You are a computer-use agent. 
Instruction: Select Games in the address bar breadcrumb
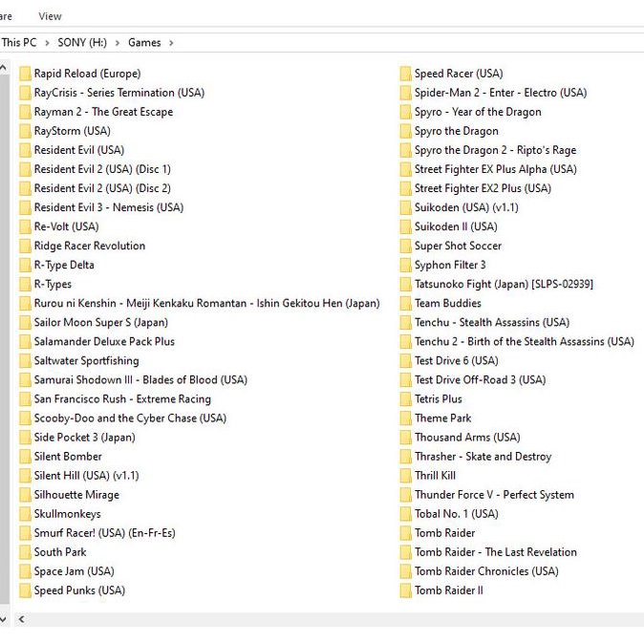(x=144, y=42)
